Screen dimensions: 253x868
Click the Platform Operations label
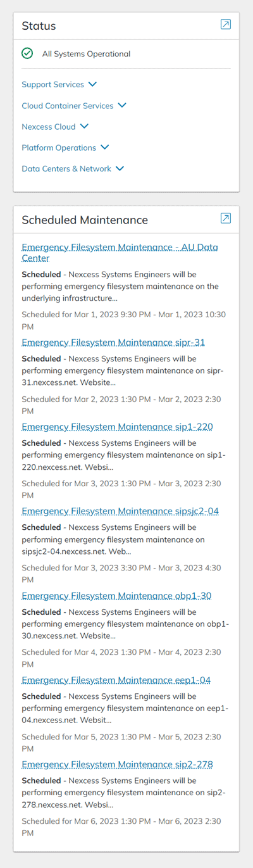click(x=59, y=148)
